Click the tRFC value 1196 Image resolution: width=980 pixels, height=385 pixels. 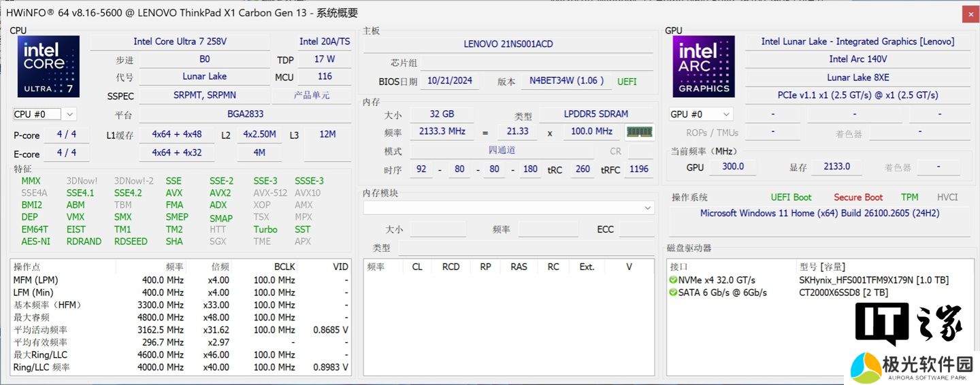click(x=639, y=169)
